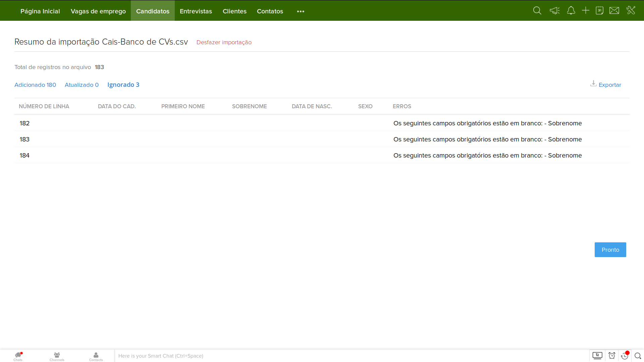The height and width of the screenshot is (362, 644).
Task: Click the alarm clock reminder icon
Action: 612,356
